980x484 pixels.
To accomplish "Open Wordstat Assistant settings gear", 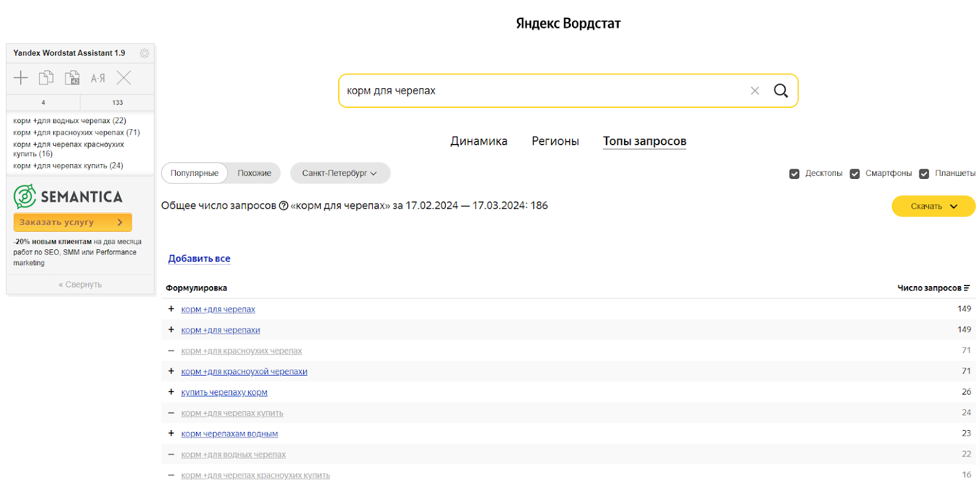I will point(145,53).
